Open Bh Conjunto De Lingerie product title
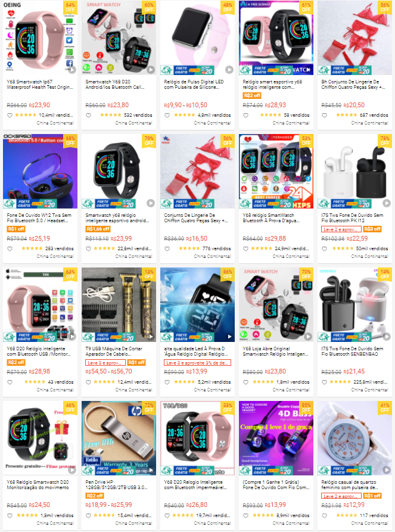The height and width of the screenshot is (532, 395). pos(353,85)
